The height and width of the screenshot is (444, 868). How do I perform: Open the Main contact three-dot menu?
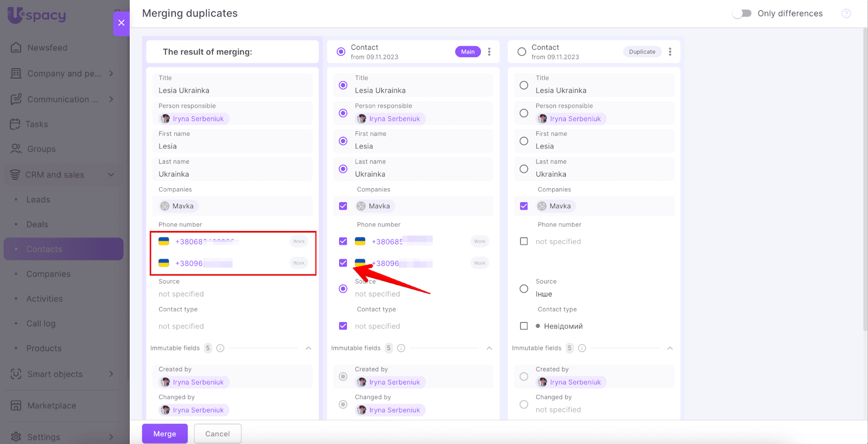click(x=489, y=52)
